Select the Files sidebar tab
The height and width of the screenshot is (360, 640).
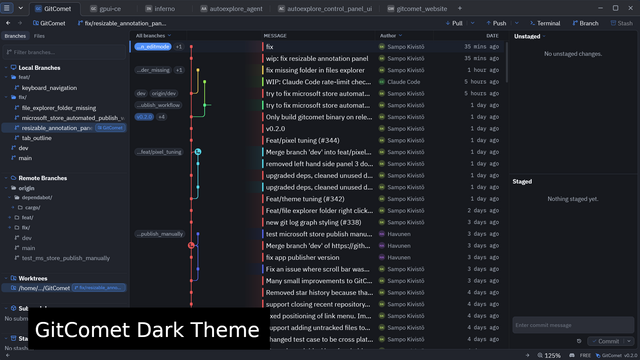[39, 36]
